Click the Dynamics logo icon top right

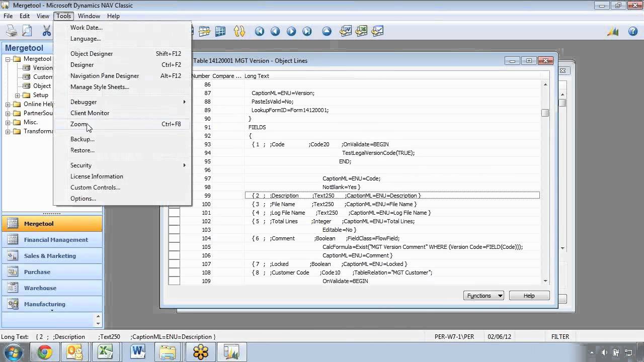pyautogui.click(x=613, y=31)
